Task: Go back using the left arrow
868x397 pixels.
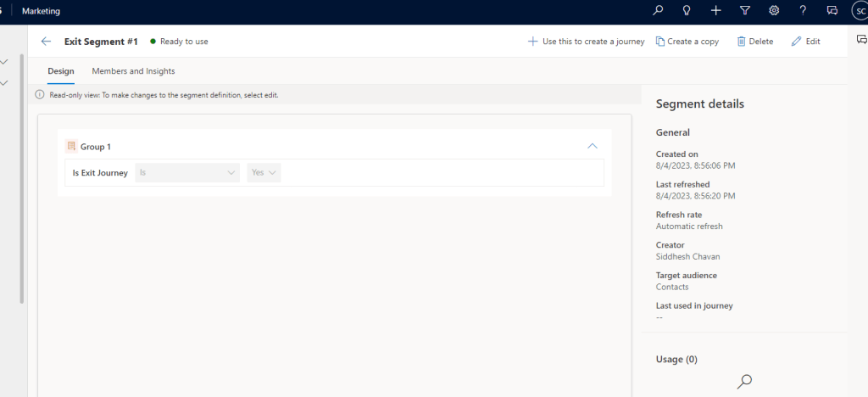Action: pyautogui.click(x=46, y=41)
